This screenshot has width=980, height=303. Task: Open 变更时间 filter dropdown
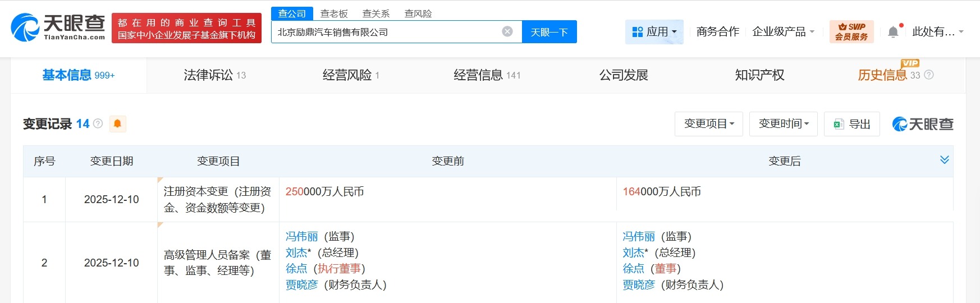[784, 123]
